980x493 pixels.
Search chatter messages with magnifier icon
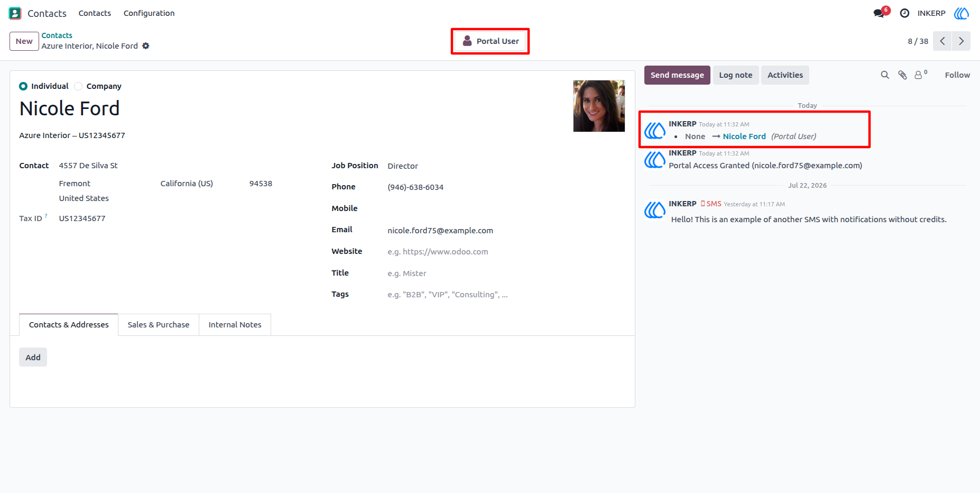(885, 75)
